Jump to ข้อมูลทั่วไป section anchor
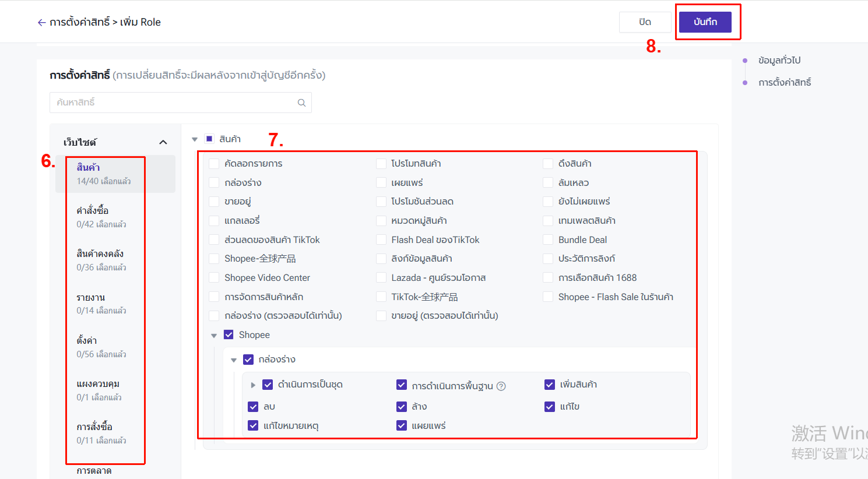Viewport: 868px width, 479px height. click(779, 61)
